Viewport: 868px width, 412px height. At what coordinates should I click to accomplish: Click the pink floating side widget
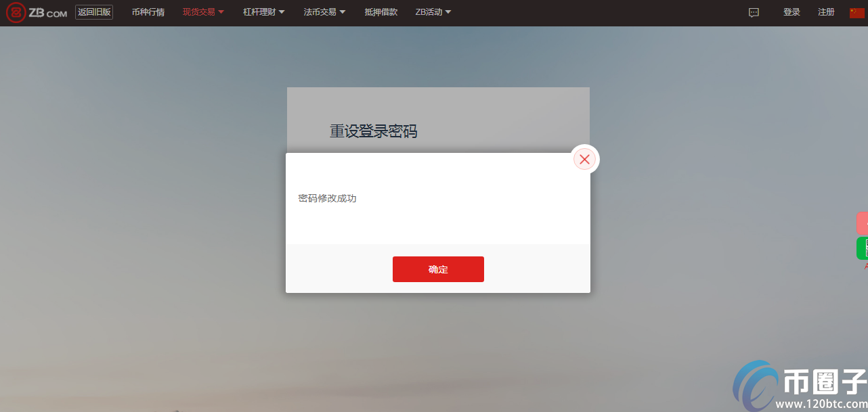pyautogui.click(x=863, y=223)
